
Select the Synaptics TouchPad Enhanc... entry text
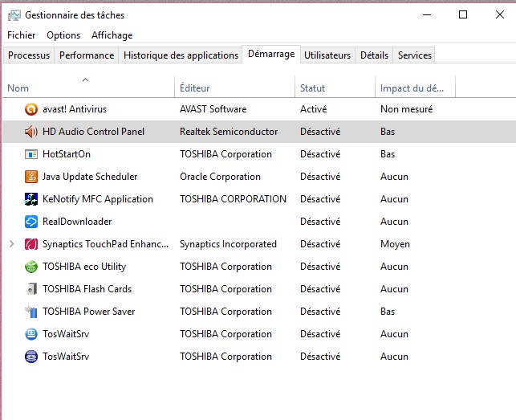105,244
